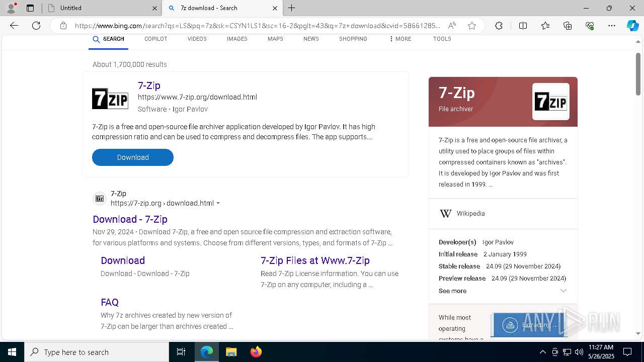
Task: Click the 7ZIP logo in top result
Action: [110, 98]
